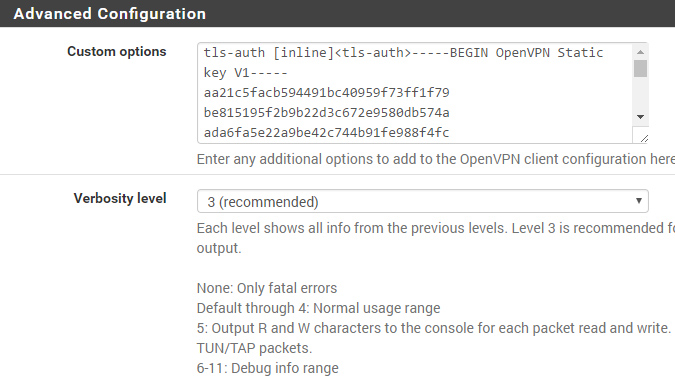Click the Verbosity level dropdown arrow
Screen dimensions: 675x383
click(x=638, y=201)
